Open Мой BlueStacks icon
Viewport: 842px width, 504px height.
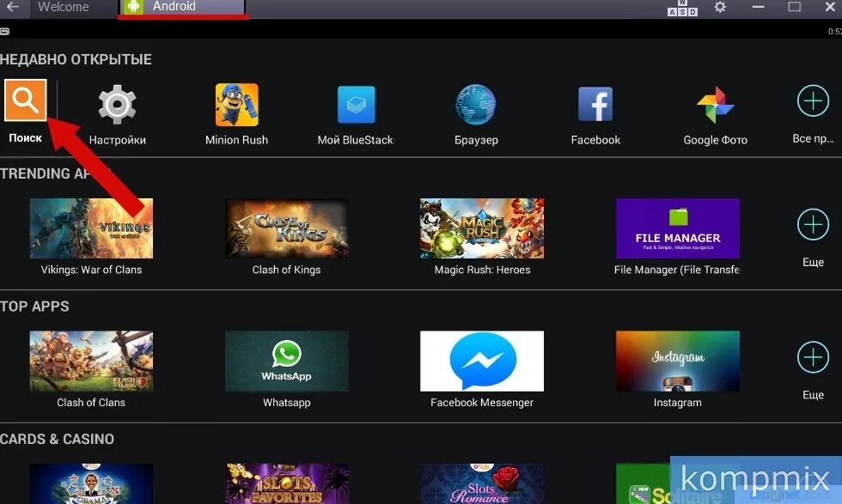tap(356, 105)
